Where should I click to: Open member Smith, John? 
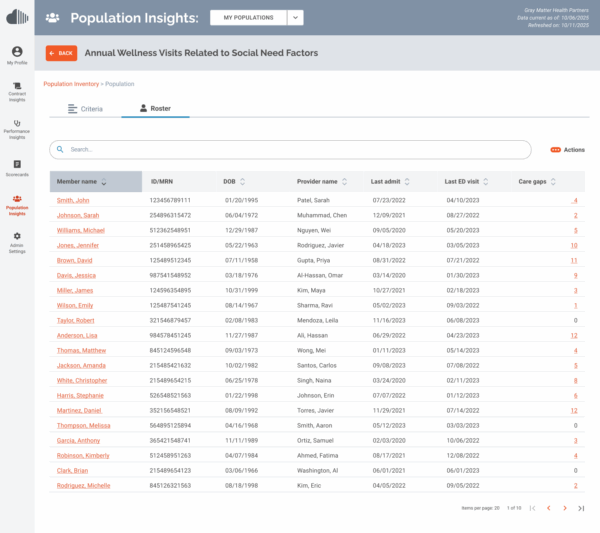(73, 200)
